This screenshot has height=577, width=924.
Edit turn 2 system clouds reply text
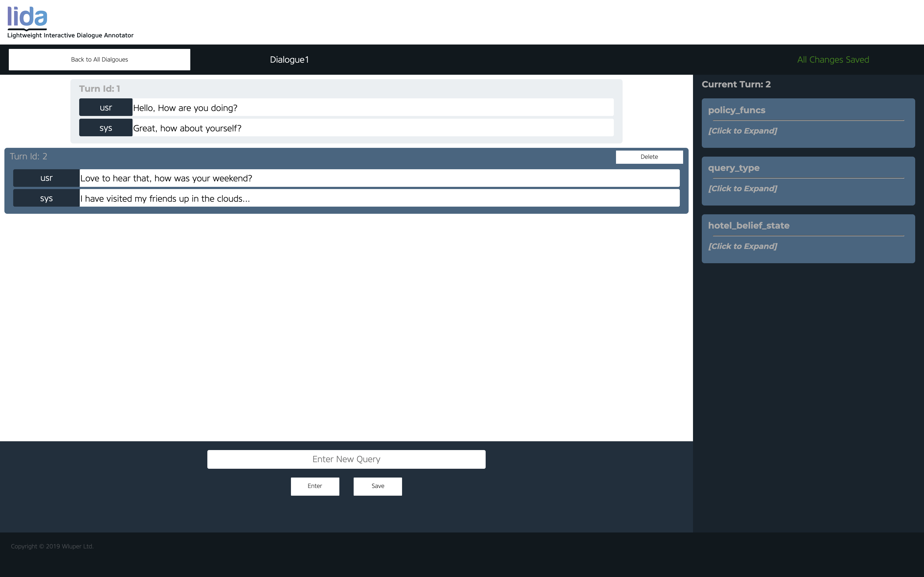click(x=379, y=198)
